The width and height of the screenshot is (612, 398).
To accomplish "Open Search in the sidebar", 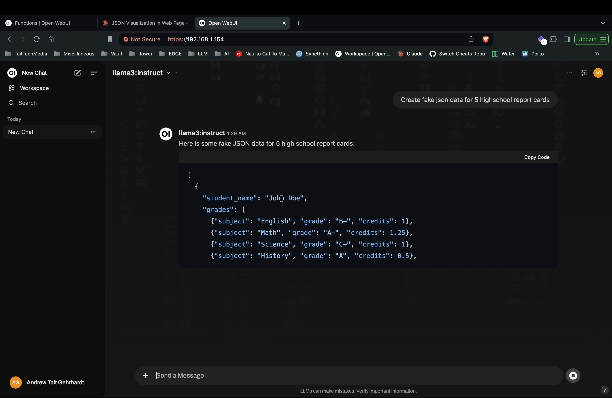I will point(23,103).
